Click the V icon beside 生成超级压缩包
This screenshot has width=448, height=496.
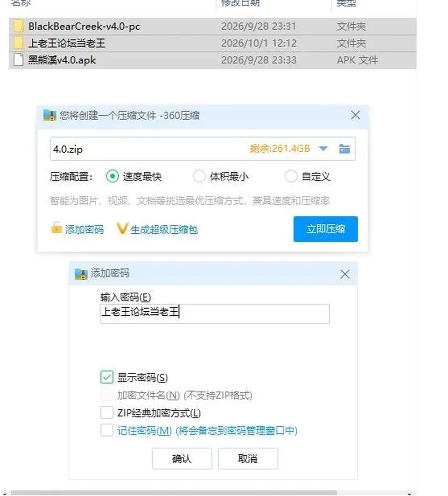122,228
